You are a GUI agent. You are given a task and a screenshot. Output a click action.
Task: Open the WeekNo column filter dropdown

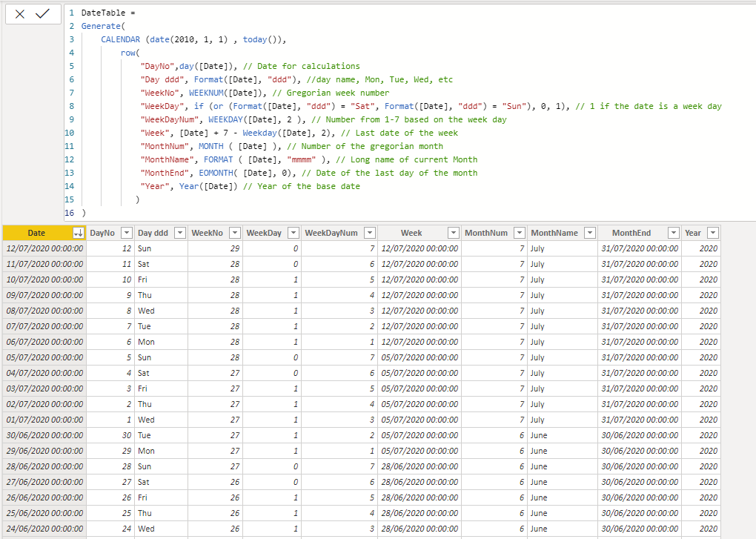click(234, 233)
